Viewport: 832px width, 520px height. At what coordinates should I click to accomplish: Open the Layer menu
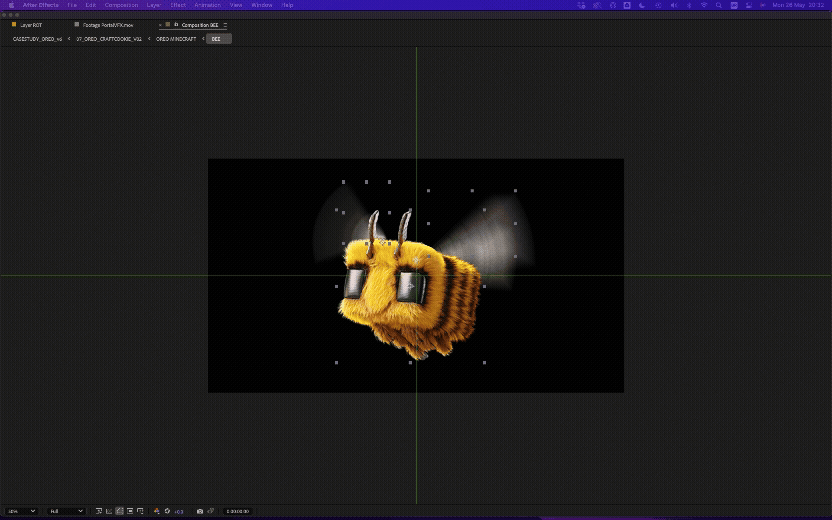click(153, 5)
